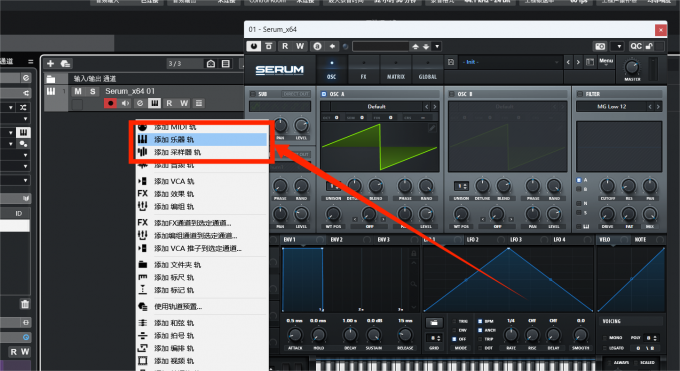Toggle the LFO ANCH checkbox

(x=480, y=330)
